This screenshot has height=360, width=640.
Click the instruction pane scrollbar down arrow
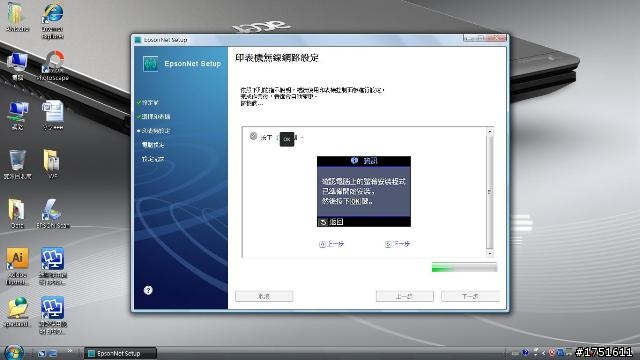point(490,253)
